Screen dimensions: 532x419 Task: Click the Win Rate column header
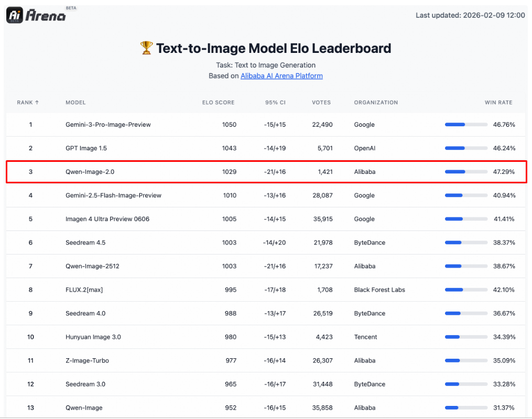(498, 103)
